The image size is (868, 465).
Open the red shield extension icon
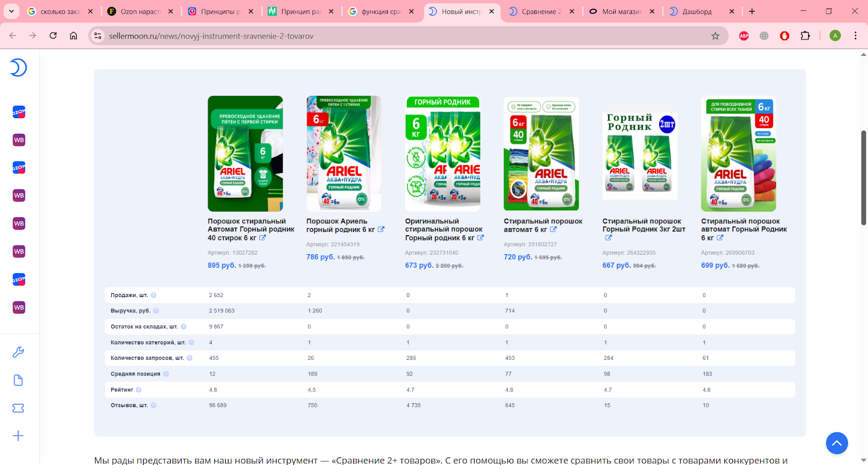(x=784, y=36)
